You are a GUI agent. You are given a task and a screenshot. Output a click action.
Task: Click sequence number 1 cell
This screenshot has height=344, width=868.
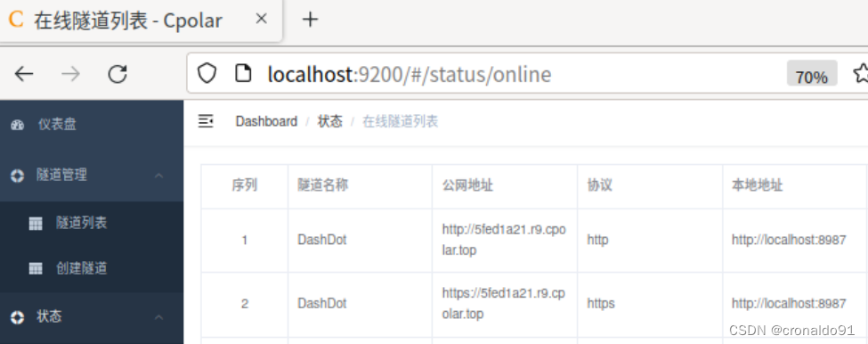pyautogui.click(x=244, y=241)
